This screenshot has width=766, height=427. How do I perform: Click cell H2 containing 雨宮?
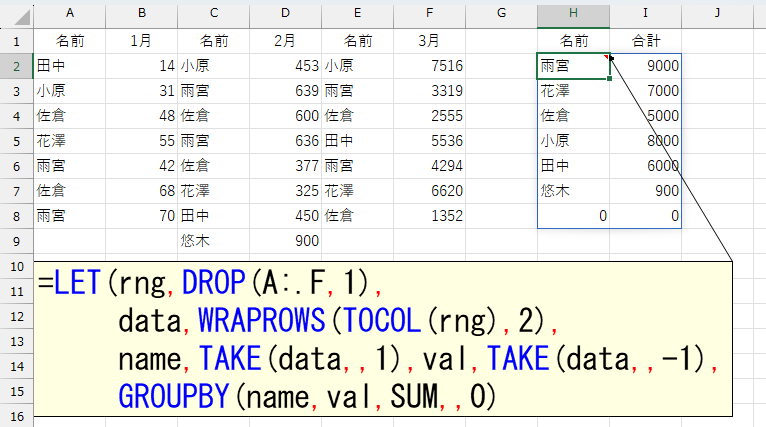coord(572,66)
